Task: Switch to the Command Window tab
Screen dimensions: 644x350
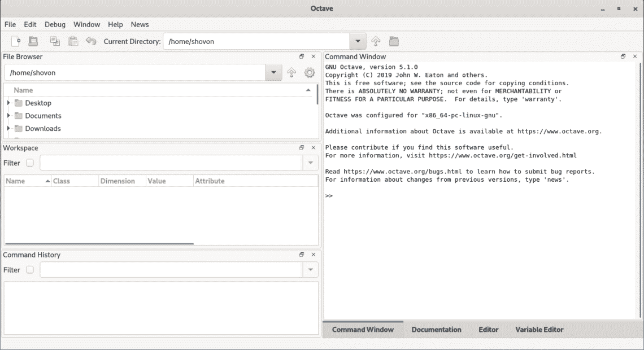Action: click(363, 330)
